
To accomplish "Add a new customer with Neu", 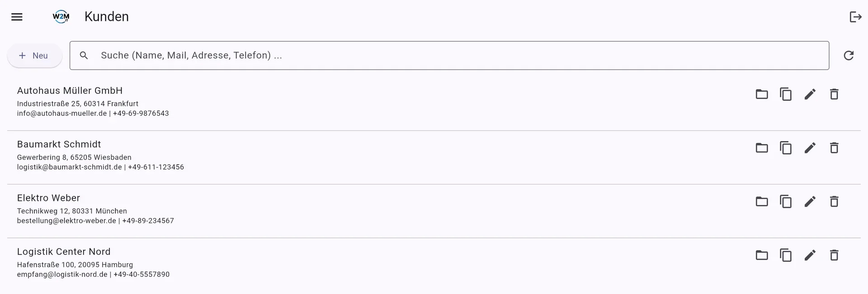I will pyautogui.click(x=34, y=56).
